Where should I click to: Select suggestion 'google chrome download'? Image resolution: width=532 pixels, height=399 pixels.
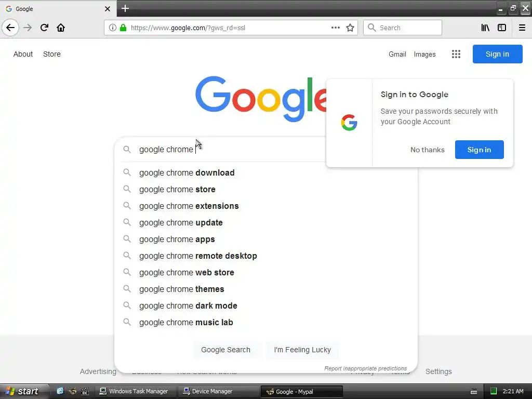pyautogui.click(x=266, y=172)
